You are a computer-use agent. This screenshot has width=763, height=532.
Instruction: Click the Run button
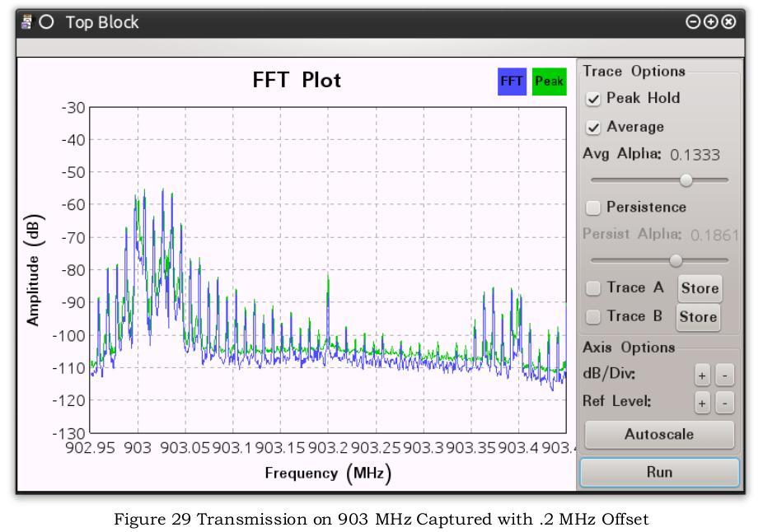pyautogui.click(x=660, y=472)
